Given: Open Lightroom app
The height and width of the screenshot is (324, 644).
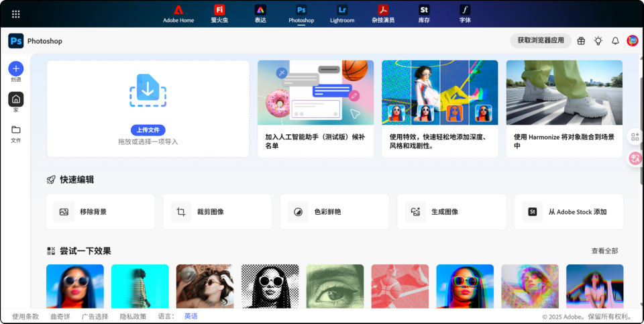Looking at the screenshot, I should [x=342, y=14].
